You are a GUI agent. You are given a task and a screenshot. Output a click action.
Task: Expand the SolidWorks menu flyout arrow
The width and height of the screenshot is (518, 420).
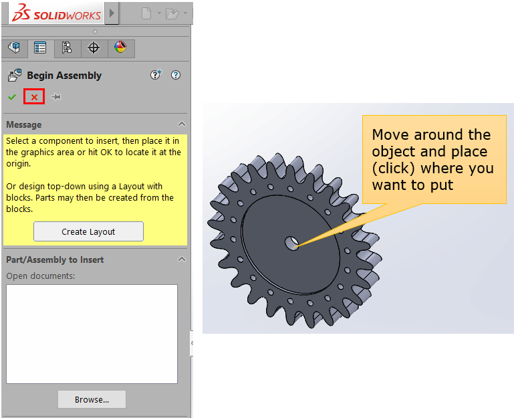coord(112,13)
